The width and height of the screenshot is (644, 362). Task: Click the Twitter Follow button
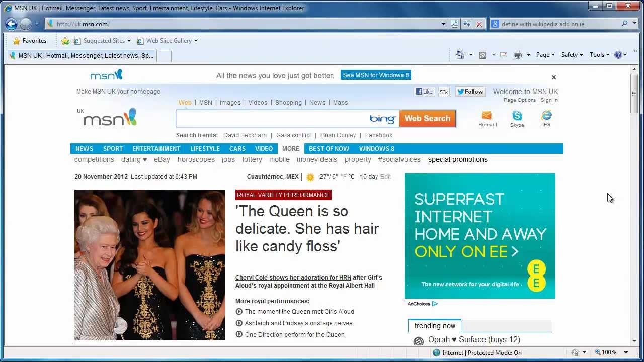coord(470,92)
